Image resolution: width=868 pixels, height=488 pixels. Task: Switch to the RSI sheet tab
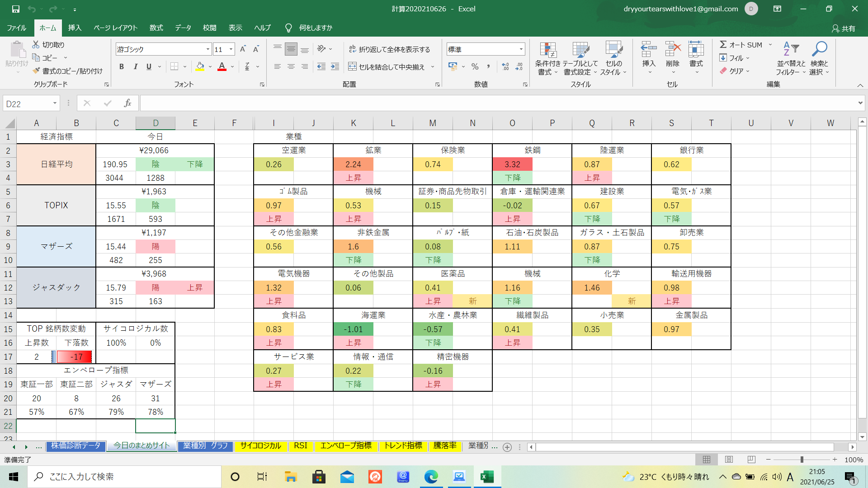coord(300,446)
